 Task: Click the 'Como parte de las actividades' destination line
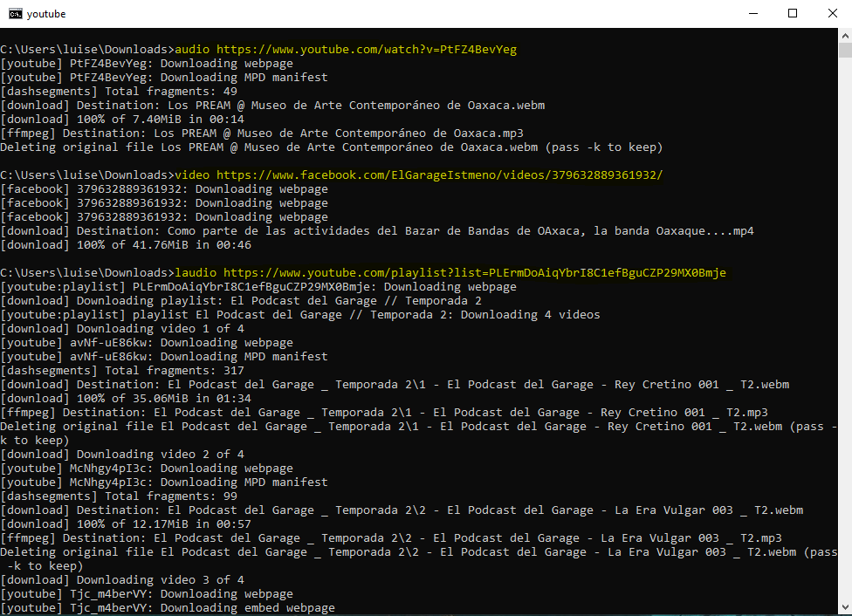(377, 231)
